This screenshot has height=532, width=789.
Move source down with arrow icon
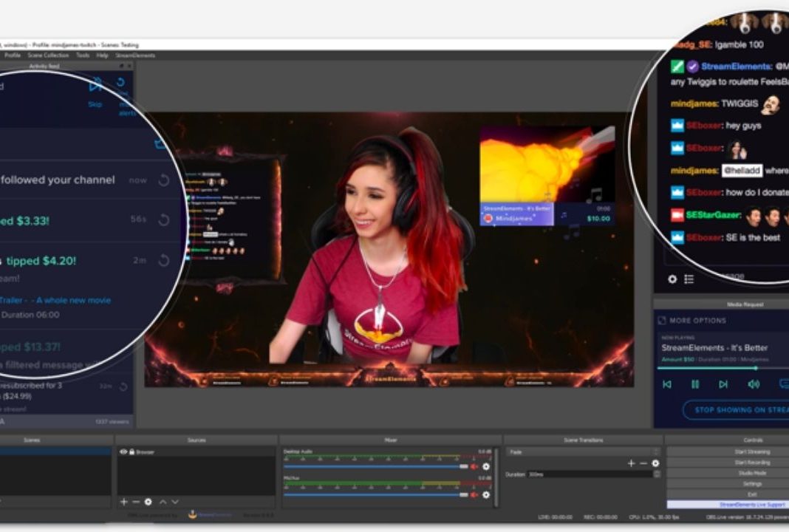[x=175, y=502]
